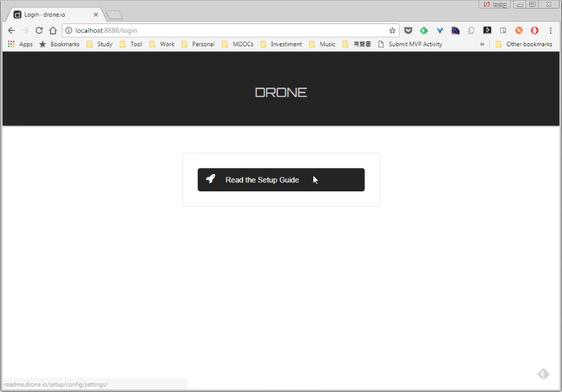Viewport: 562px width, 392px height.
Task: Click the rocket icon on setup button
Action: [211, 178]
